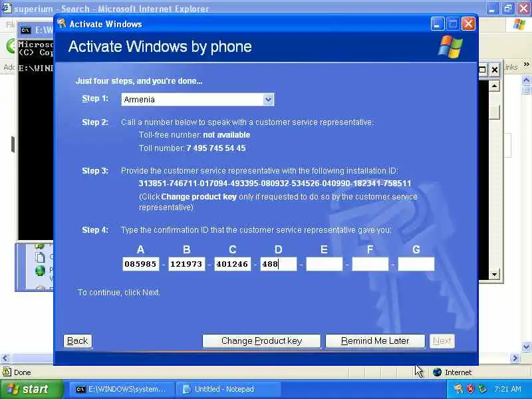The height and width of the screenshot is (399, 532).
Task: Restore down the Internet Explorer window
Action: click(x=508, y=8)
